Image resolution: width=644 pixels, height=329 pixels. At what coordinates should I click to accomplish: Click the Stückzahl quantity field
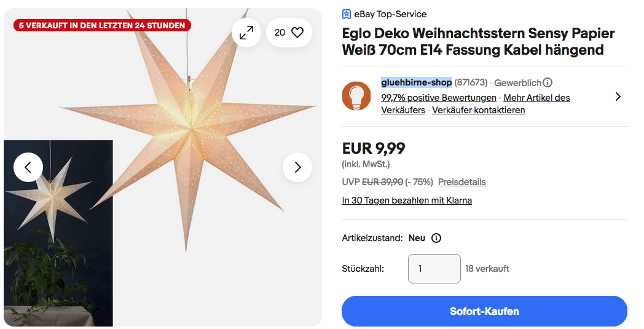(x=434, y=269)
